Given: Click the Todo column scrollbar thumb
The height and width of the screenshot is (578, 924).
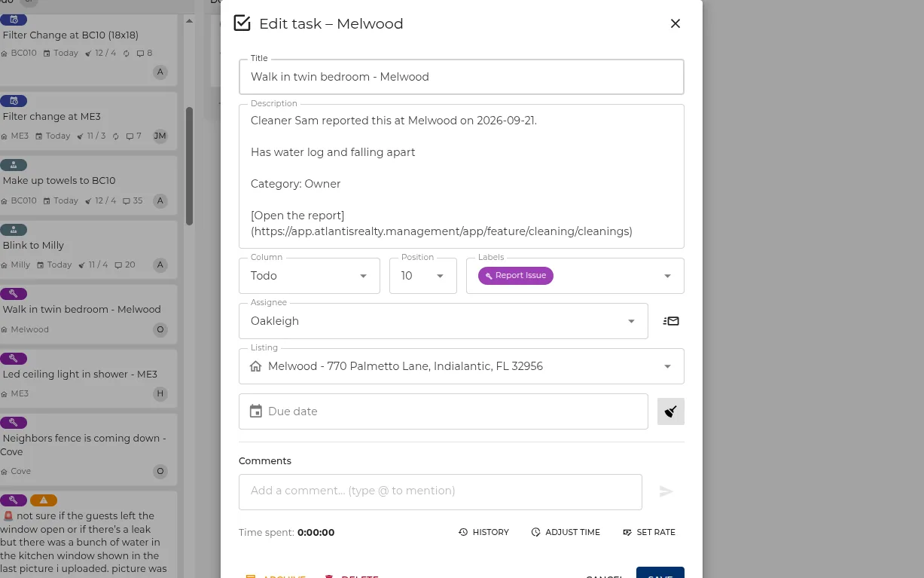Looking at the screenshot, I should click(190, 166).
